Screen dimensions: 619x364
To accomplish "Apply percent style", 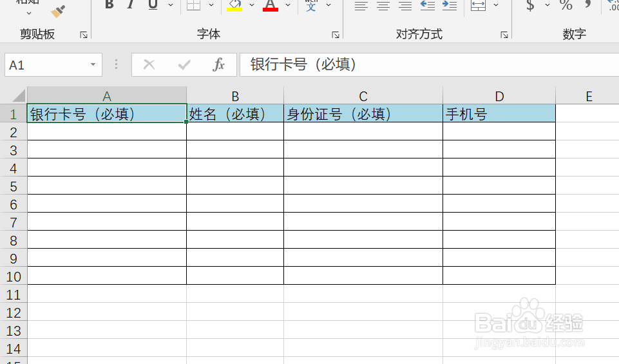I will click(x=566, y=5).
